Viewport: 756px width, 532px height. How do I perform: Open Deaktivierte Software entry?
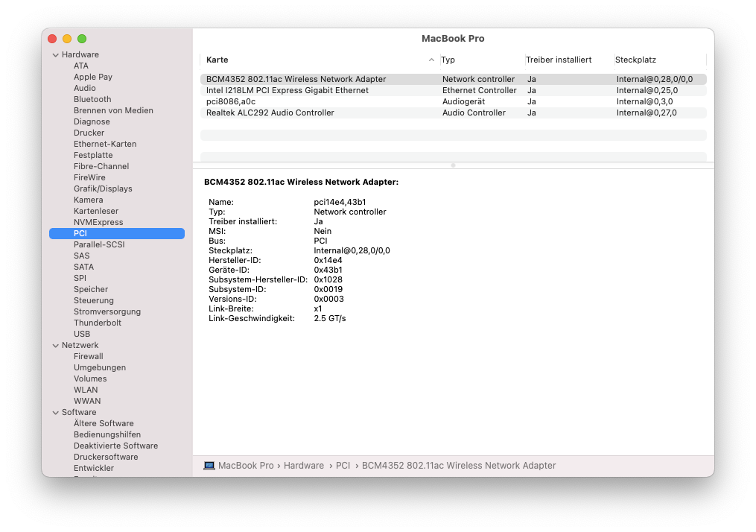(115, 446)
